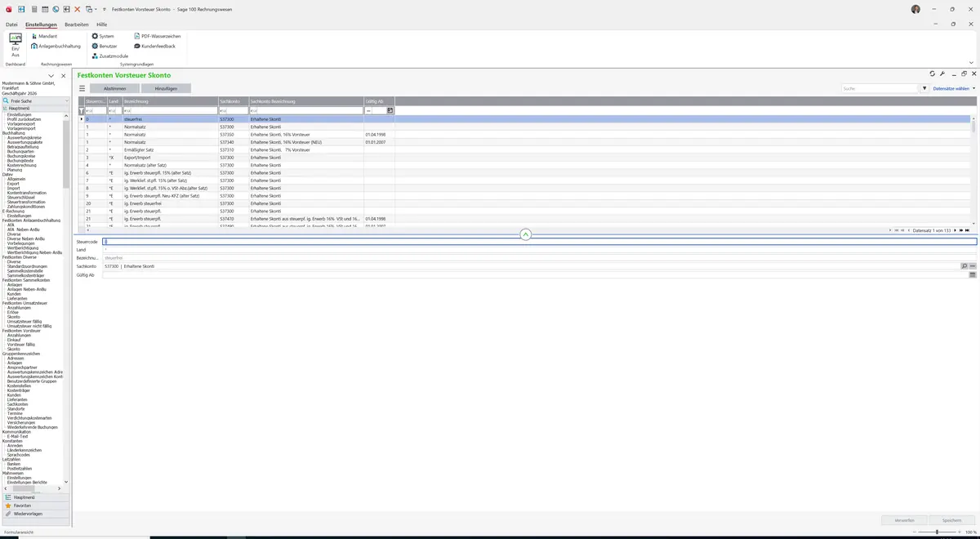Click the Zusatzmodule icon
Viewport: 980px width, 539px height.
click(x=95, y=56)
